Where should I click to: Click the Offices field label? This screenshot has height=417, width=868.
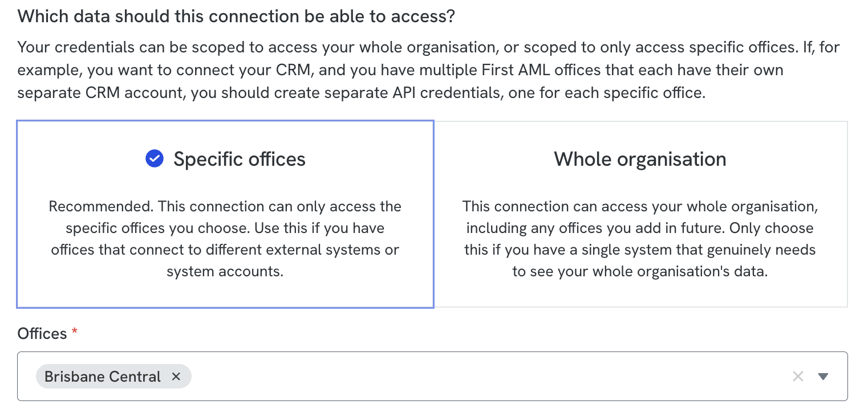[42, 333]
